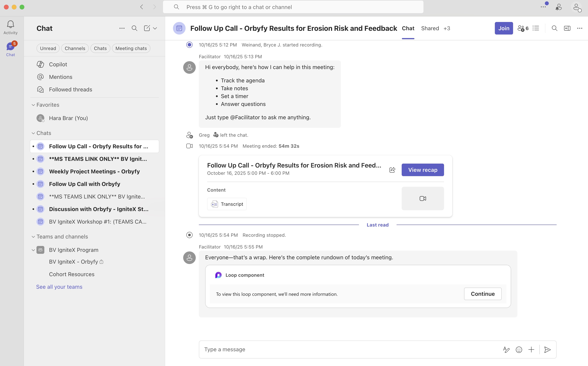Open Mentions in the sidebar
Viewport: 588px width, 366px height.
(60, 77)
